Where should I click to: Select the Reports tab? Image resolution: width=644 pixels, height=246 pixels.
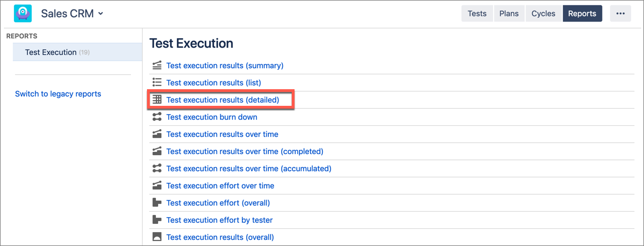[582, 14]
